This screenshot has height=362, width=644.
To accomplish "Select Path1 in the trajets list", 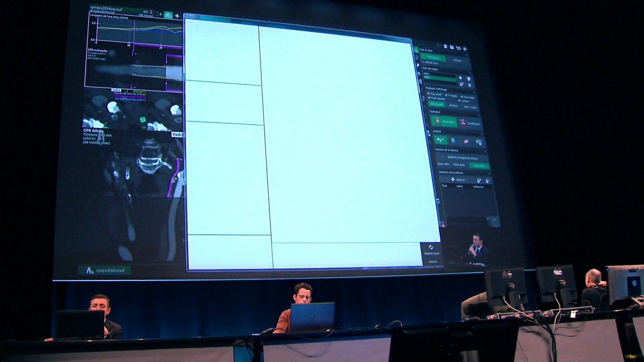I will click(427, 73).
